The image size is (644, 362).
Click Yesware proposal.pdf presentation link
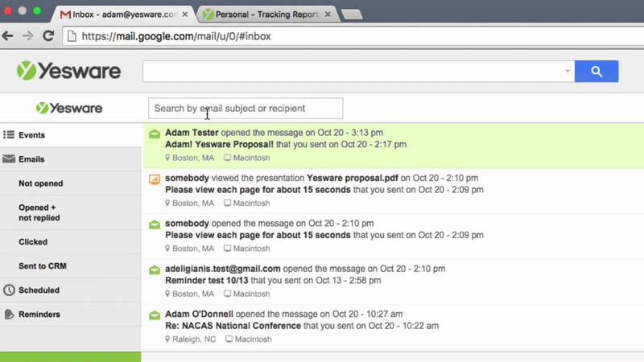click(353, 178)
